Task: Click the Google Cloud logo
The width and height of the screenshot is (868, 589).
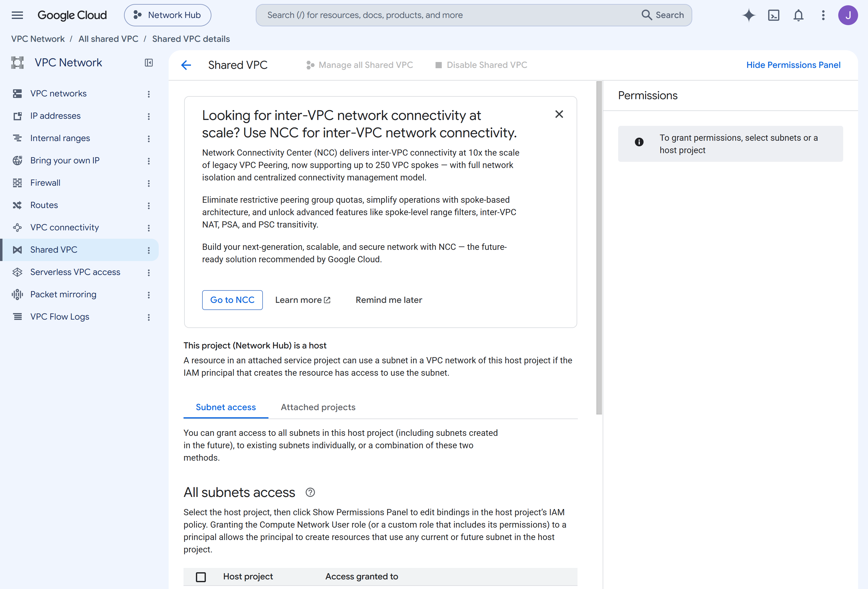Action: pyautogui.click(x=72, y=15)
